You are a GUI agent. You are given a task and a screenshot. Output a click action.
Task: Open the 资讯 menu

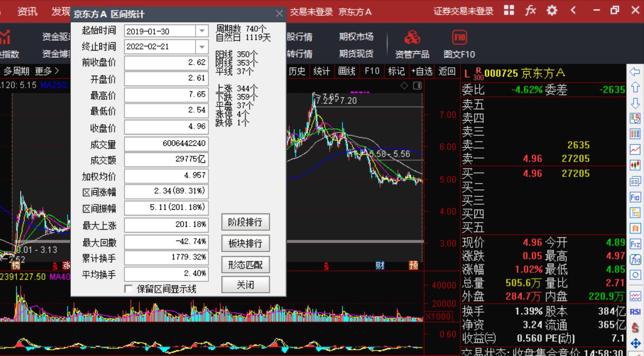click(27, 11)
